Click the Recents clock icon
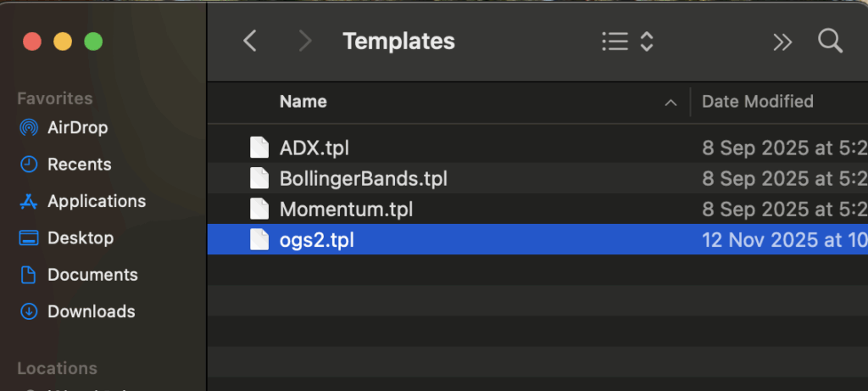This screenshot has width=868, height=391. [x=29, y=165]
